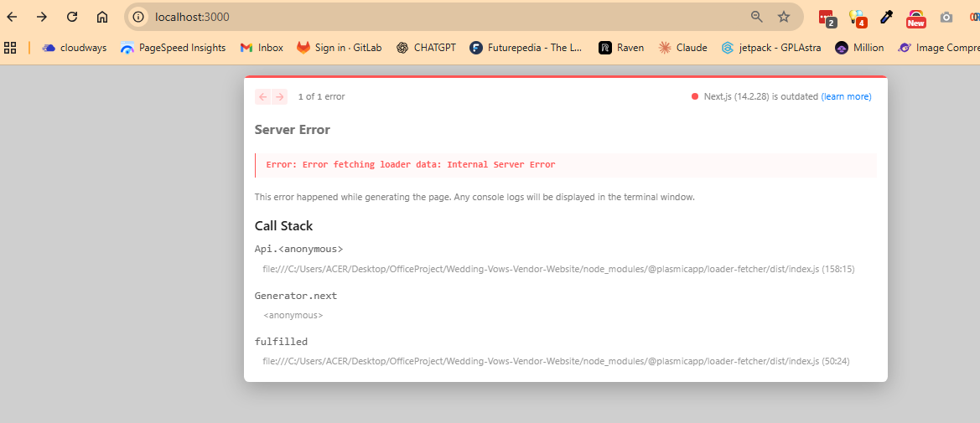Image resolution: width=980 pixels, height=423 pixels.
Task: Reload the localhost page
Action: (72, 17)
